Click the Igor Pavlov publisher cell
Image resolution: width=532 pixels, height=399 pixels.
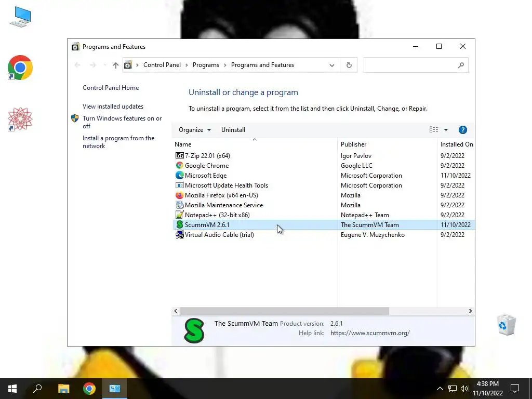(x=356, y=155)
